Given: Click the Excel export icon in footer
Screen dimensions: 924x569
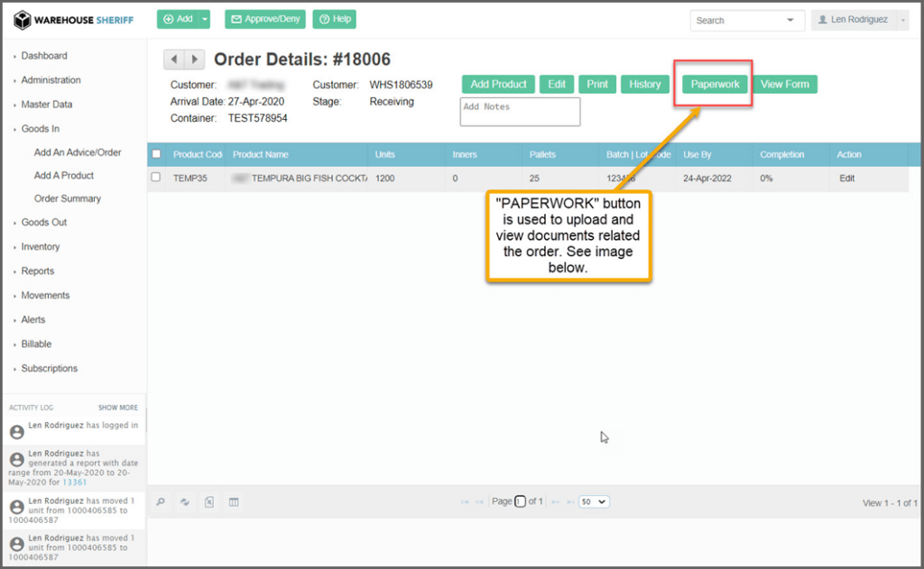Looking at the screenshot, I should click(209, 502).
